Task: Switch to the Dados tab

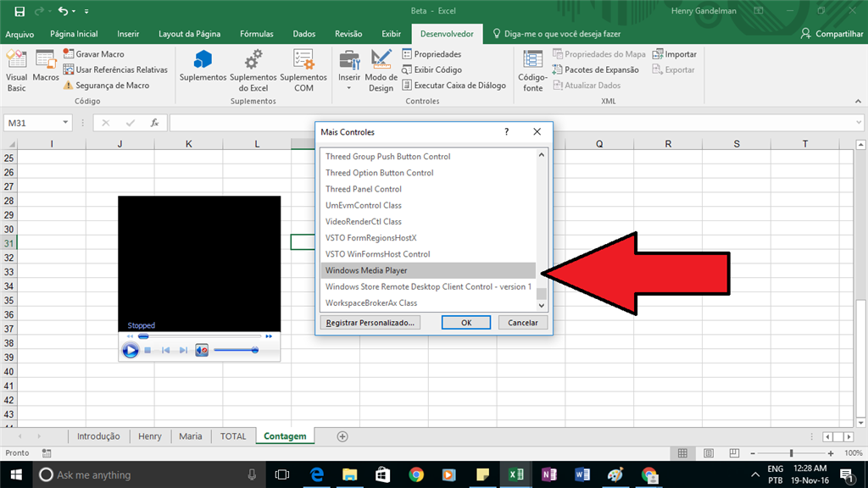Action: (x=304, y=34)
